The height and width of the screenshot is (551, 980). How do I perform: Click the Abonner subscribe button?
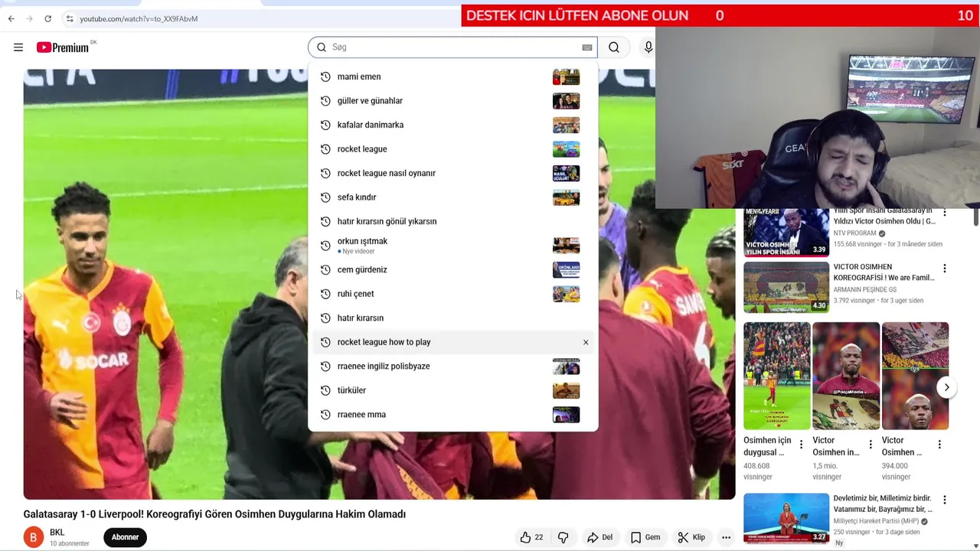[x=125, y=537]
